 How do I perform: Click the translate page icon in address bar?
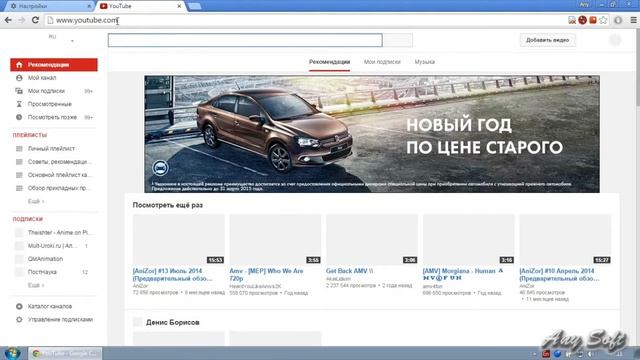click(x=572, y=20)
